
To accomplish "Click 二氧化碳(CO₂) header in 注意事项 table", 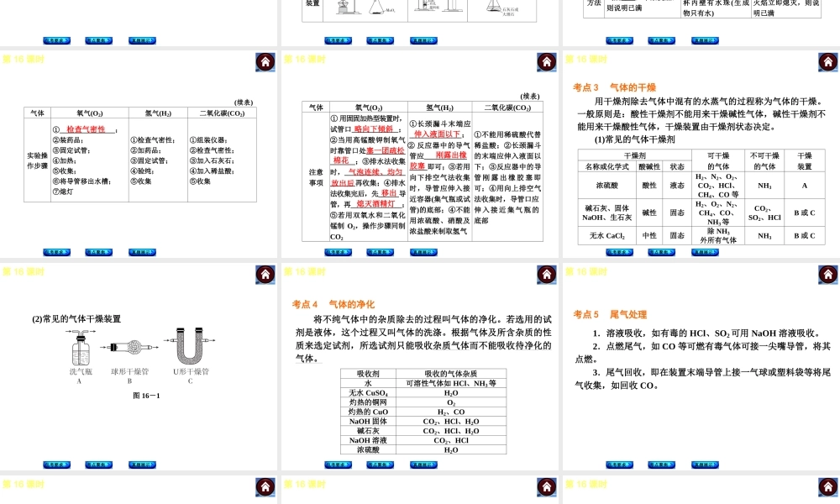I will click(x=507, y=108).
